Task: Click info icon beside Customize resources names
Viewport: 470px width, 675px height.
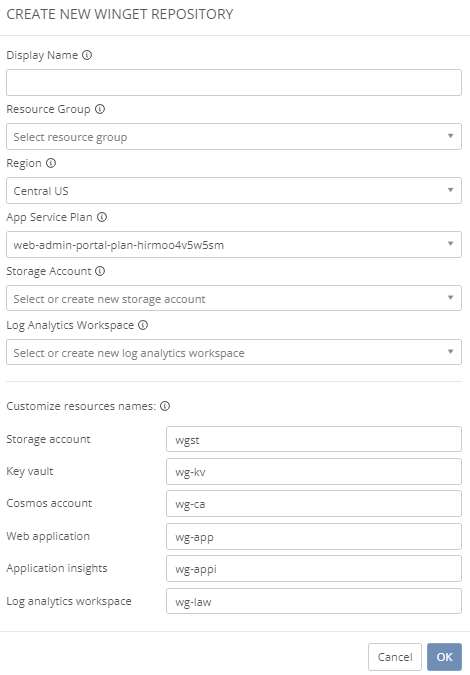Action: pyautogui.click(x=165, y=406)
